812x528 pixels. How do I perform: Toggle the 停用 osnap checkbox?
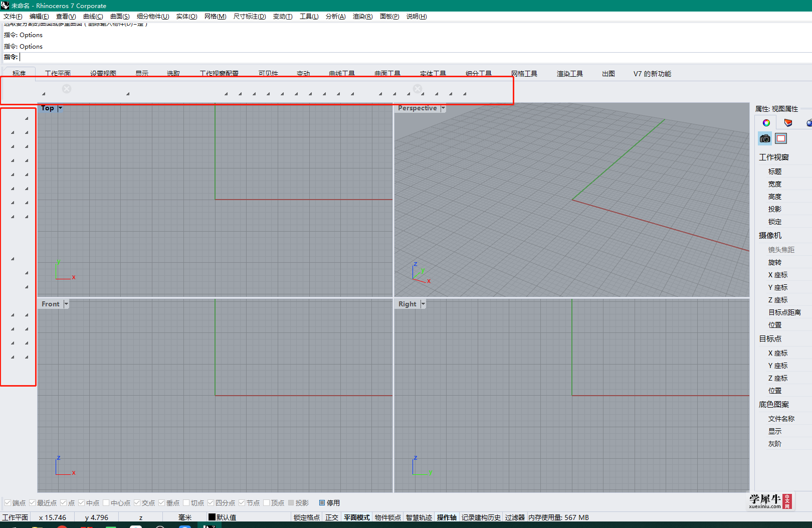322,502
